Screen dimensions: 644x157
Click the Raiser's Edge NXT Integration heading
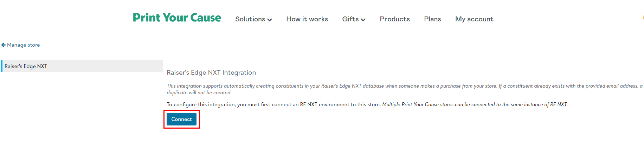211,73
